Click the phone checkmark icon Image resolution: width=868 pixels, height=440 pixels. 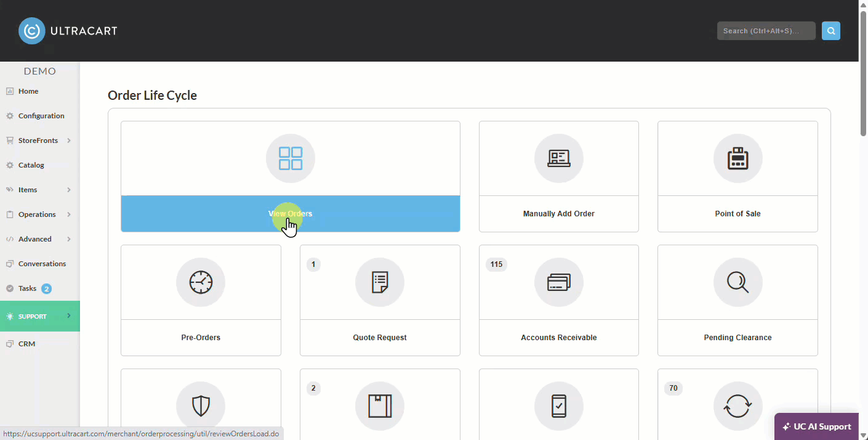tap(559, 406)
